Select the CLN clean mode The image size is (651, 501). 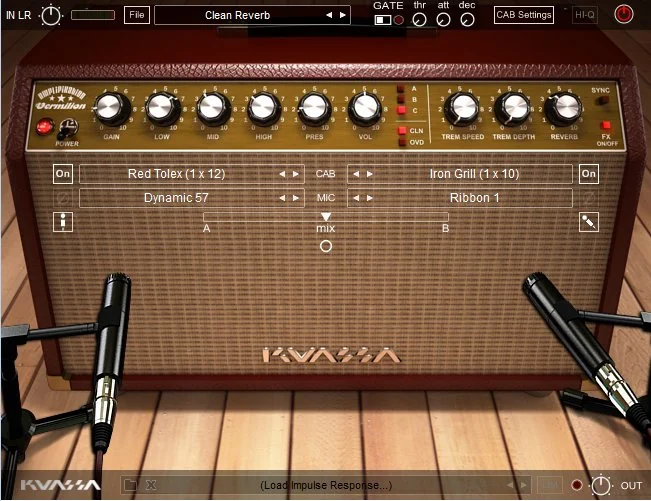pos(402,131)
